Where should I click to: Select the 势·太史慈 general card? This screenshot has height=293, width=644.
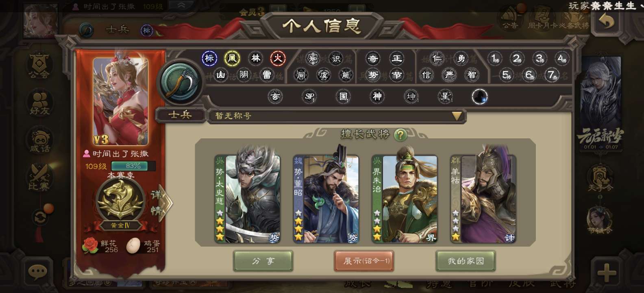pos(248,199)
